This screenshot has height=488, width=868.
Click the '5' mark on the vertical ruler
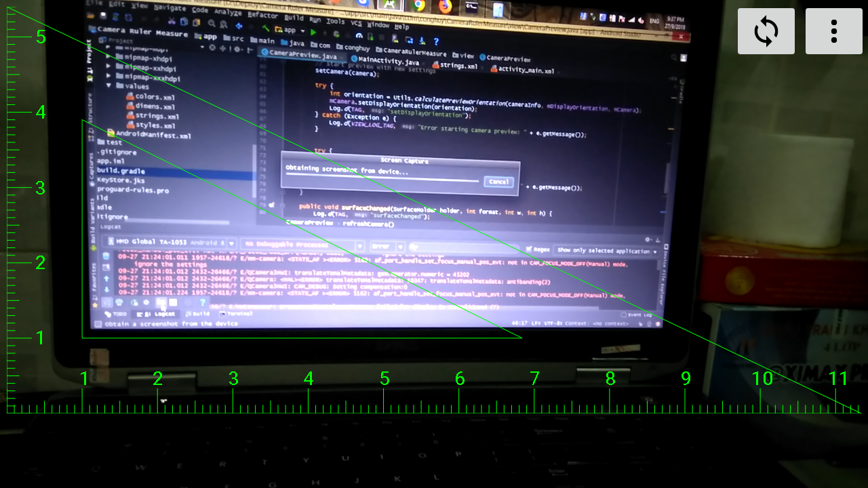click(x=41, y=37)
